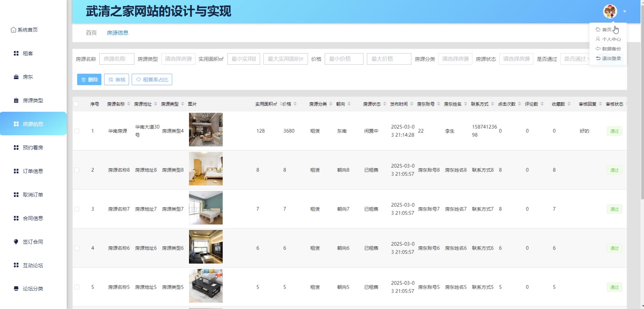Screen dimensions: 644x309
Task: Click the 预约看房 sidebar icon
Action: point(16,147)
